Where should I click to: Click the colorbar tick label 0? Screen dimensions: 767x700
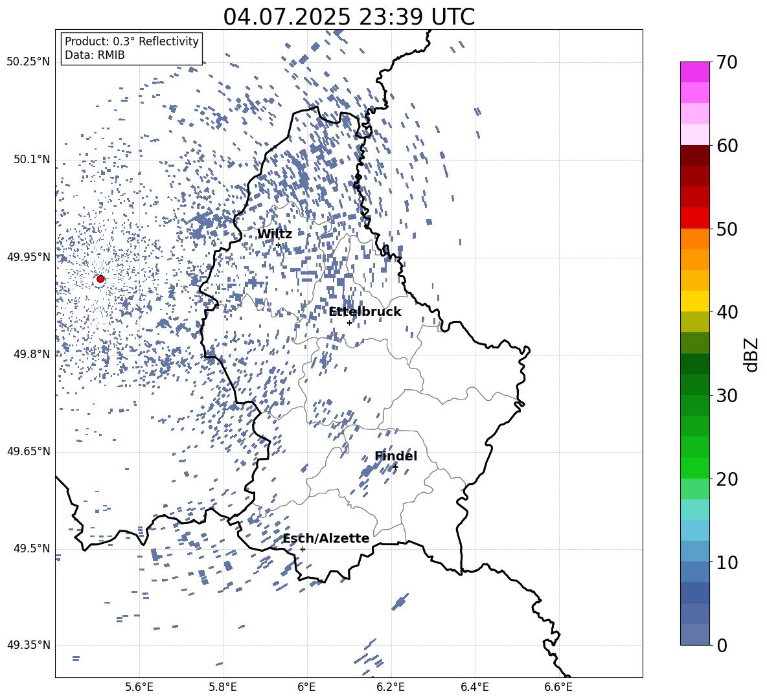[722, 645]
